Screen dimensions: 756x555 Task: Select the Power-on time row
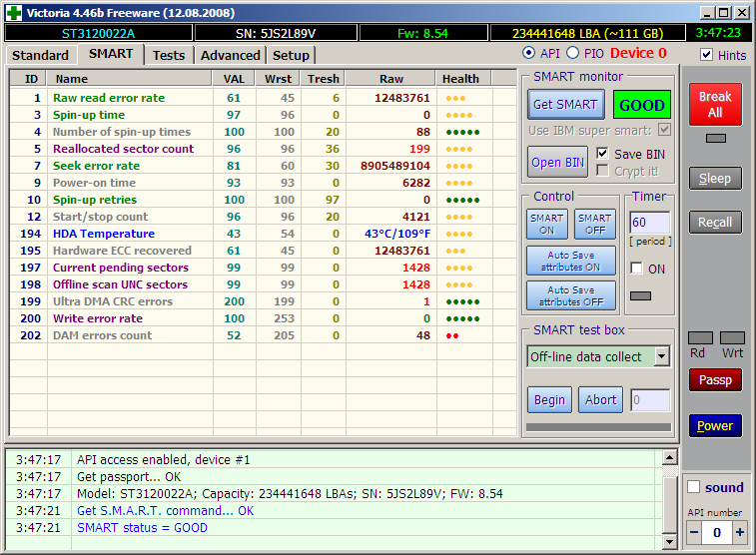[263, 183]
